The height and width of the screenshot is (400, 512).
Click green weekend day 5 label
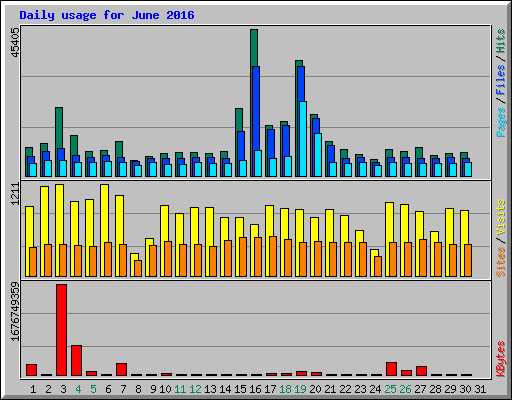pos(93,389)
